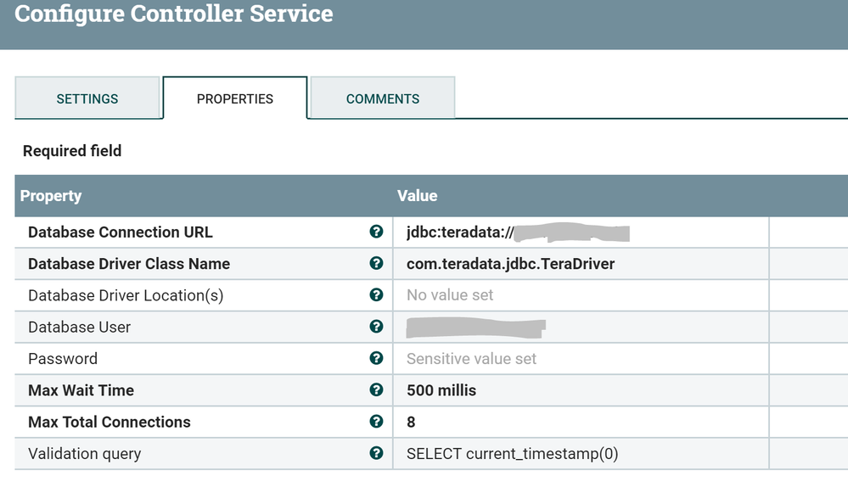View help for the Database User property
The image size is (848, 504).
[x=376, y=327]
